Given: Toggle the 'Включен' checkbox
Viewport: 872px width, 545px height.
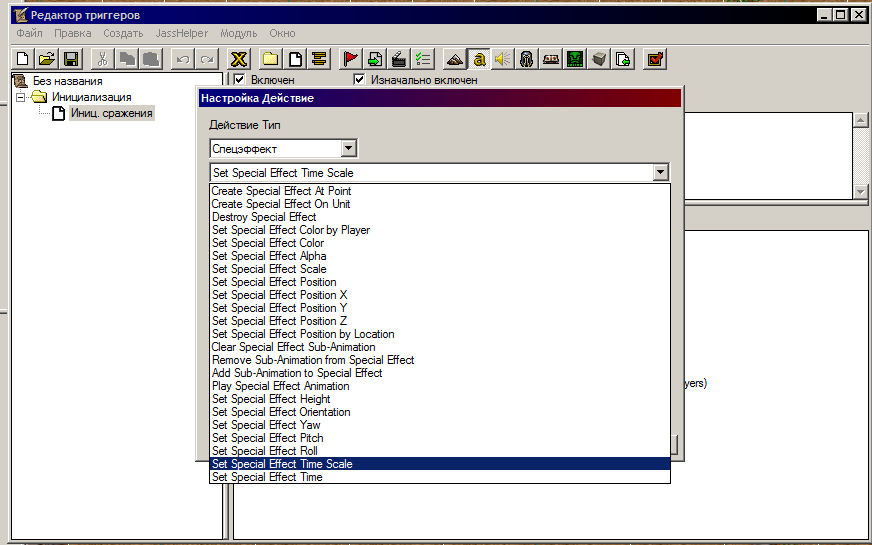Looking at the screenshot, I should [x=240, y=80].
